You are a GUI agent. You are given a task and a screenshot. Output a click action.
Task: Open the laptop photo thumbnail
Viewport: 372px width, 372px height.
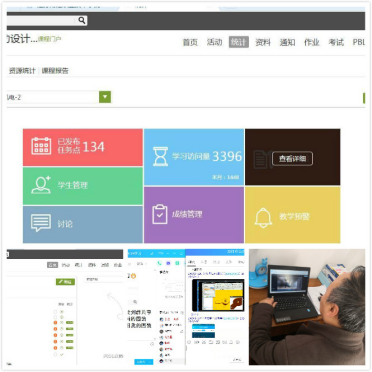pos(307,307)
